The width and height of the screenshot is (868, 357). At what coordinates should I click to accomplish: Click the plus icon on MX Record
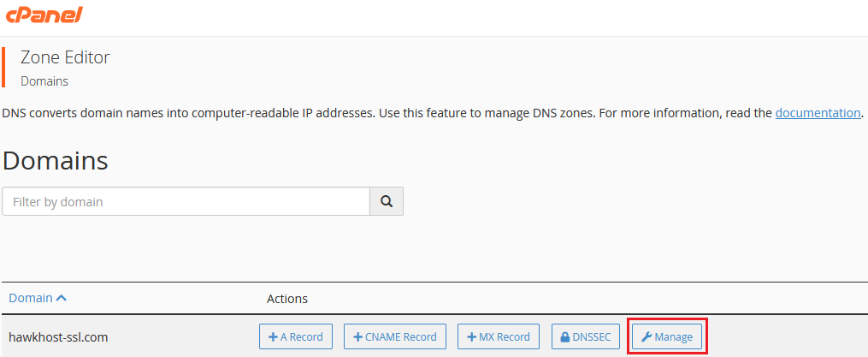(472, 337)
